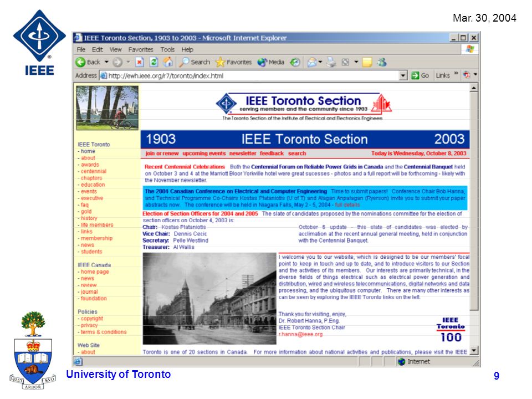Click the cyclist skyline photo thumbnail
Image resolution: width=532 pixels, height=399 pixels.
coord(107,108)
